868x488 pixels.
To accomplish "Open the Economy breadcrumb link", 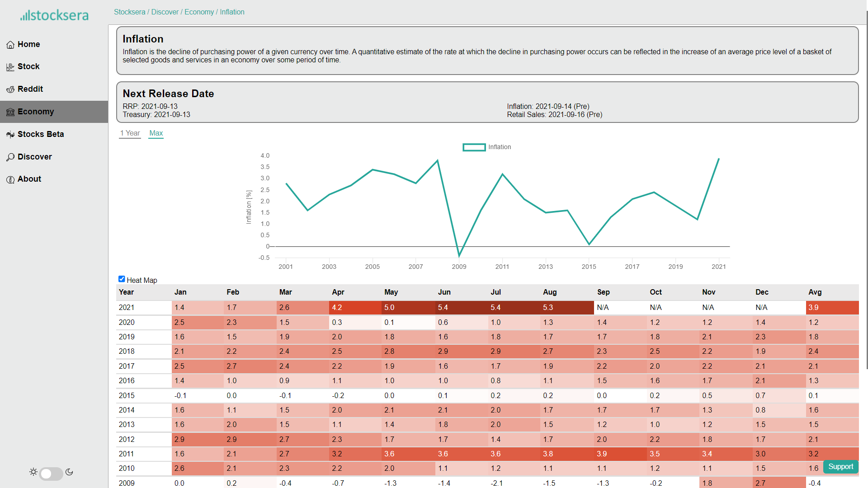I will click(199, 12).
